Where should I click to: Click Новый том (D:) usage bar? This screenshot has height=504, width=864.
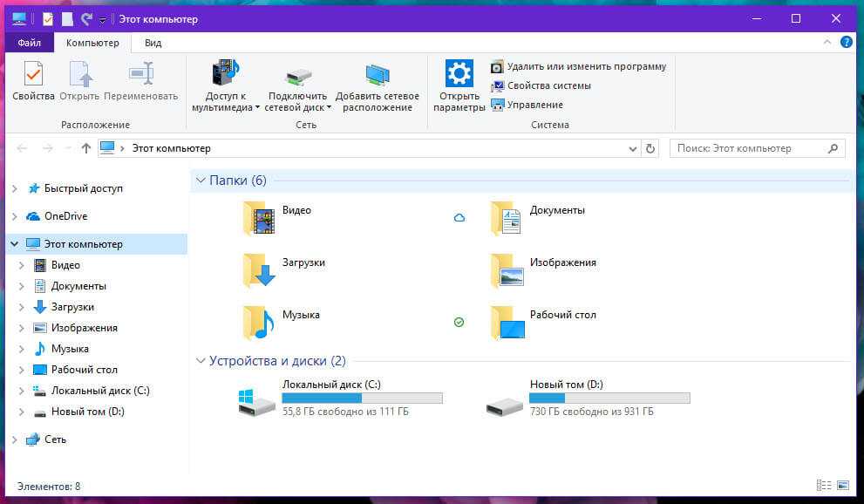609,398
